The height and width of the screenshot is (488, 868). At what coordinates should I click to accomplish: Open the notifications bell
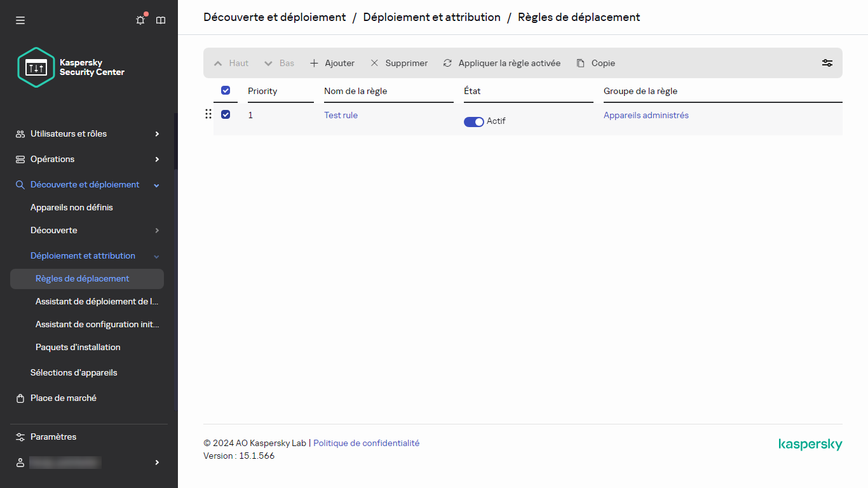[x=140, y=20]
